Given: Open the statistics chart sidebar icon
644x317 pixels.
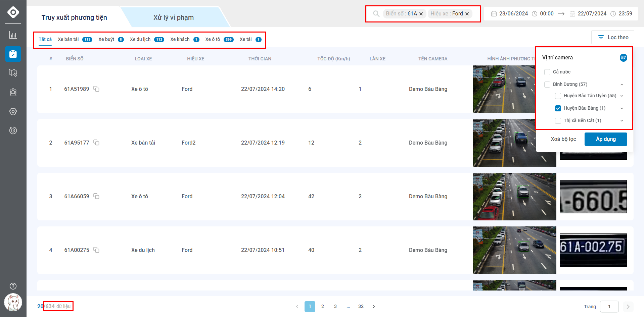Looking at the screenshot, I should pyautogui.click(x=13, y=35).
